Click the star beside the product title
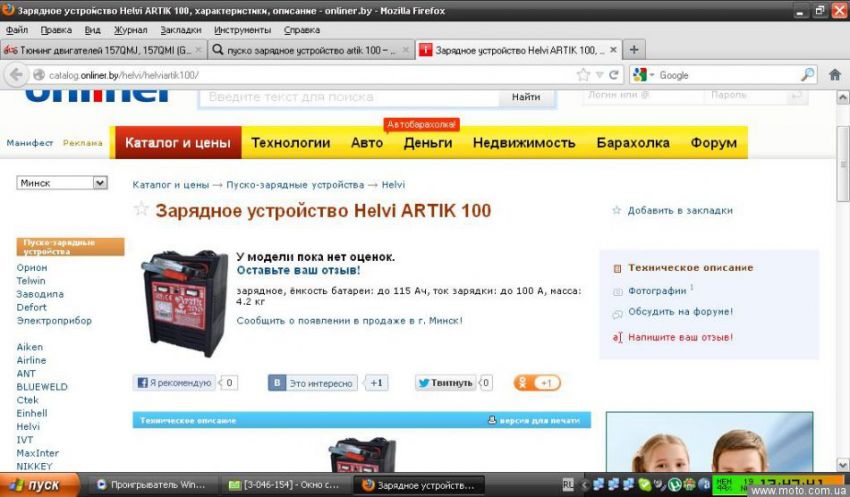Image resolution: width=850 pixels, height=497 pixels. pos(141,209)
